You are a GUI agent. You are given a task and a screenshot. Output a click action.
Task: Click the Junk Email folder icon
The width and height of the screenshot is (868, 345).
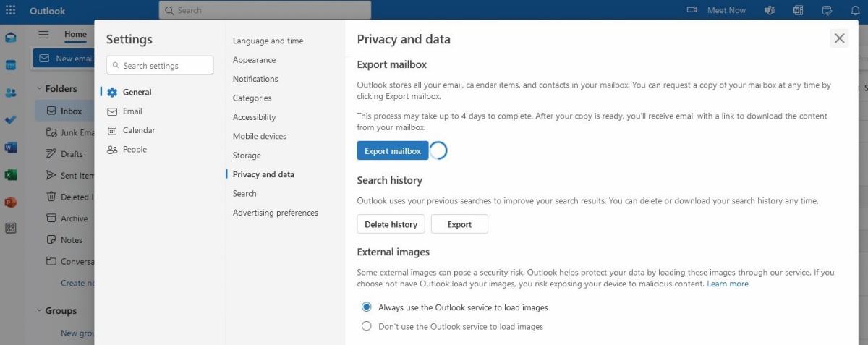51,132
